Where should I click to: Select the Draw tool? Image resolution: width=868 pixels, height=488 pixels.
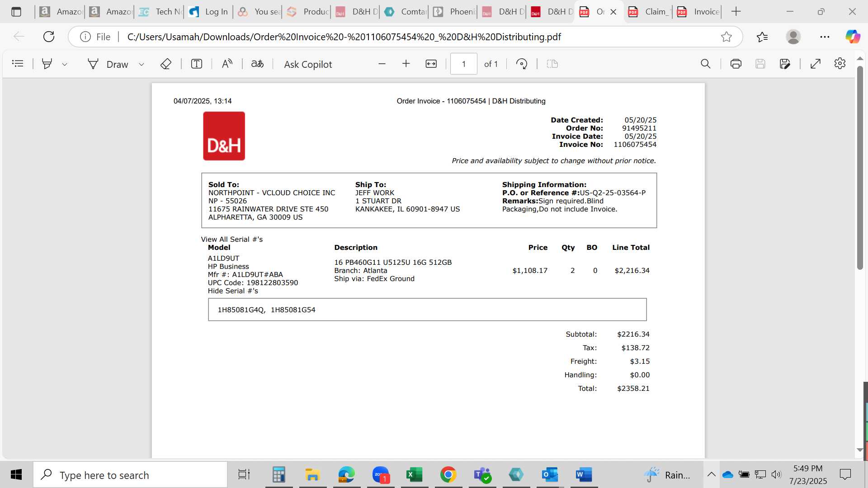(108, 64)
